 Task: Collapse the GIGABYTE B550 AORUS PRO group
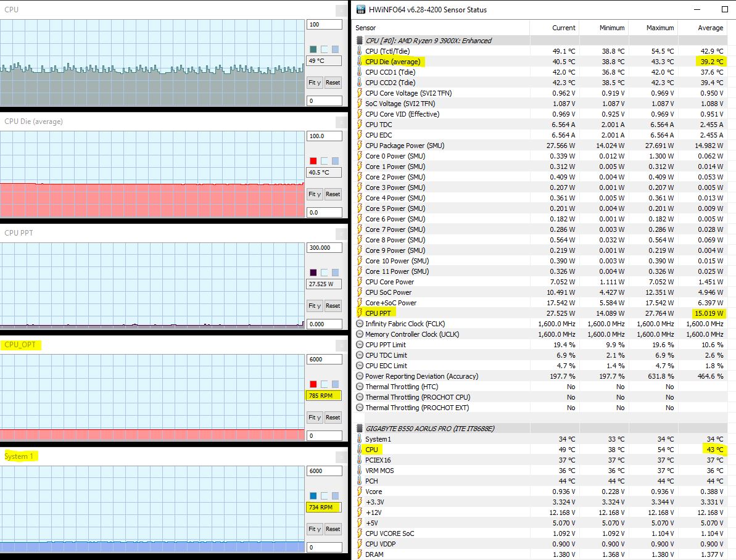[360, 428]
